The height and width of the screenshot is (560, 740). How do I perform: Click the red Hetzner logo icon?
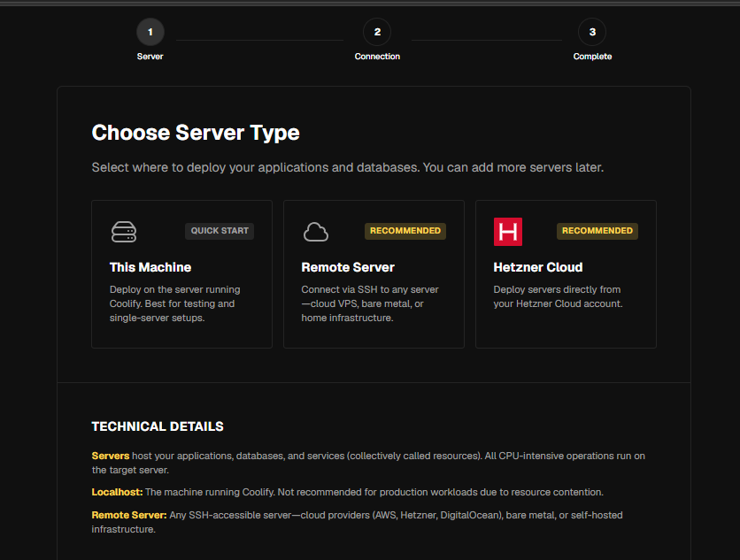pyautogui.click(x=508, y=232)
